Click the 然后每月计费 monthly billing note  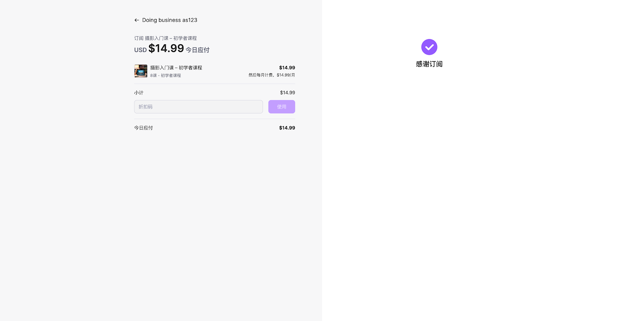click(272, 75)
